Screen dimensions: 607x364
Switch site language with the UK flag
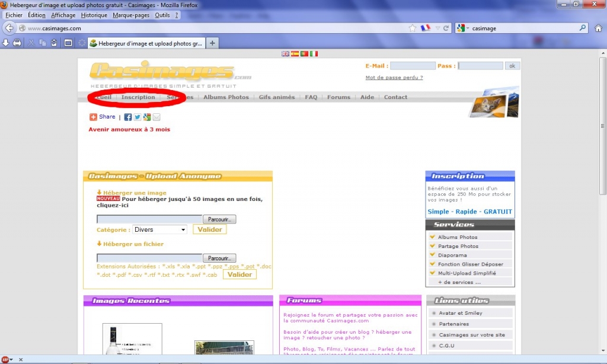click(285, 53)
